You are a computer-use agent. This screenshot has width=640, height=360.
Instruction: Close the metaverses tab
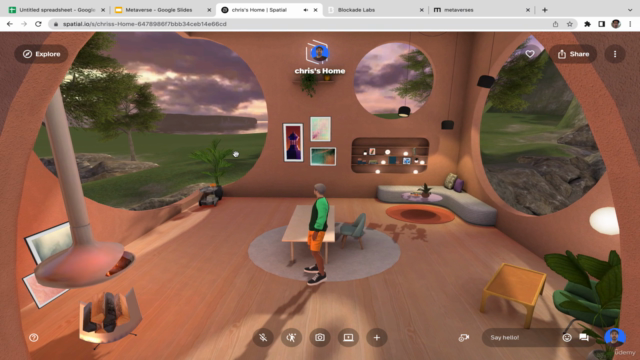click(x=527, y=10)
